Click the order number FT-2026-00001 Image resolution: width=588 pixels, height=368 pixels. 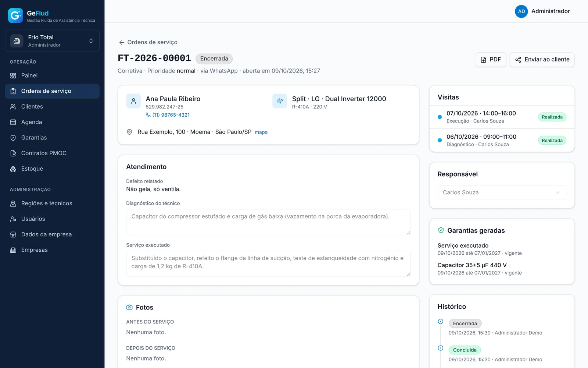(x=154, y=58)
